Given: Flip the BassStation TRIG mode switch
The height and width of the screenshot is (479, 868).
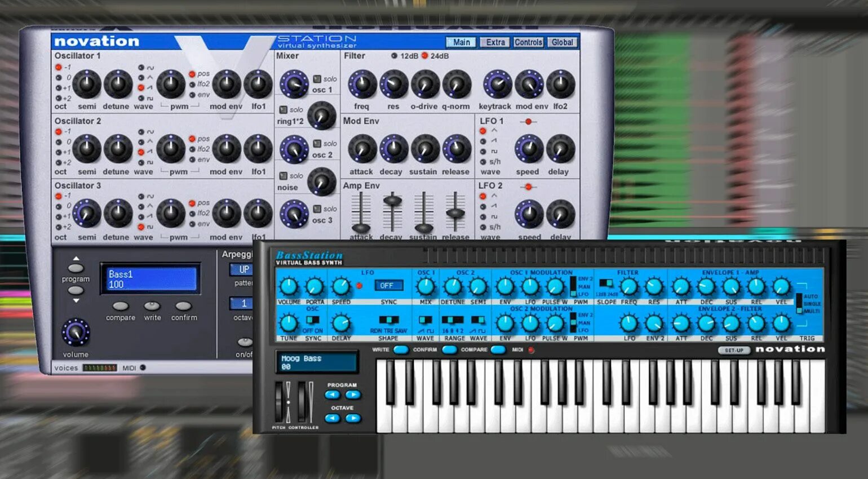Looking at the screenshot, I should point(799,303).
